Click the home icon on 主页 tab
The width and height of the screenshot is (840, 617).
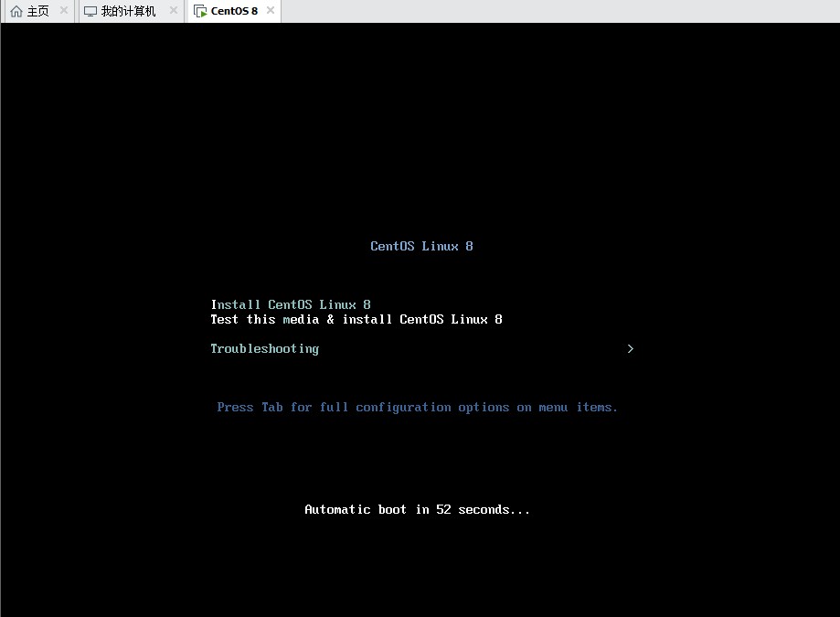[16, 11]
